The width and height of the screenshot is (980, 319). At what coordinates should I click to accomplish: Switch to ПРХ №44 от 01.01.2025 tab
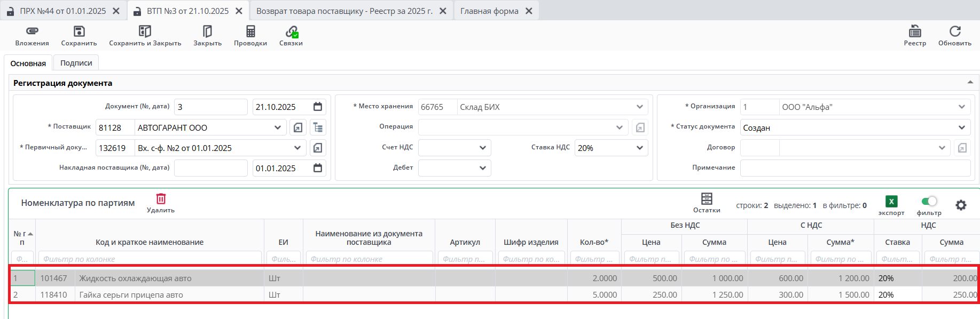[x=62, y=11]
